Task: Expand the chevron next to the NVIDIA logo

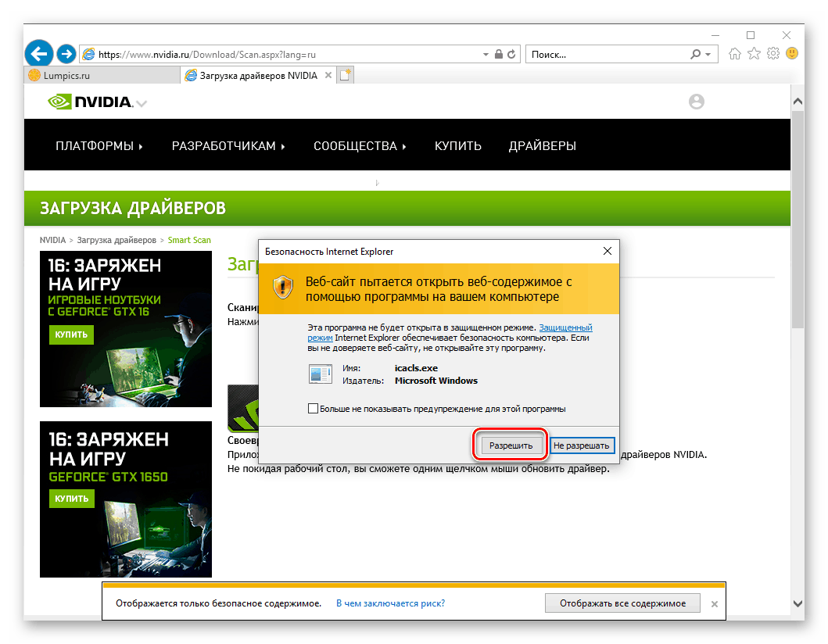Action: pyautogui.click(x=142, y=103)
